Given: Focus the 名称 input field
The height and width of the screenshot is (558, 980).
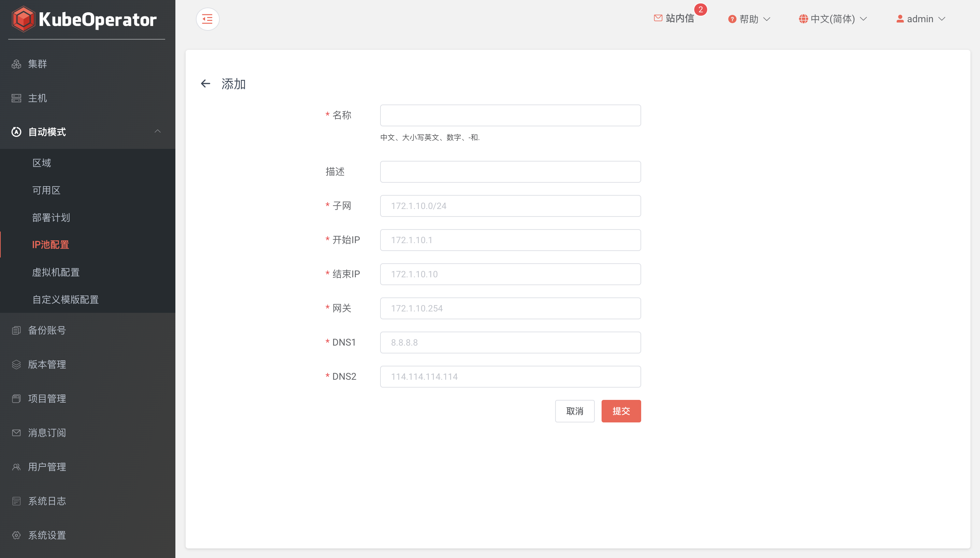Looking at the screenshot, I should click(x=510, y=115).
